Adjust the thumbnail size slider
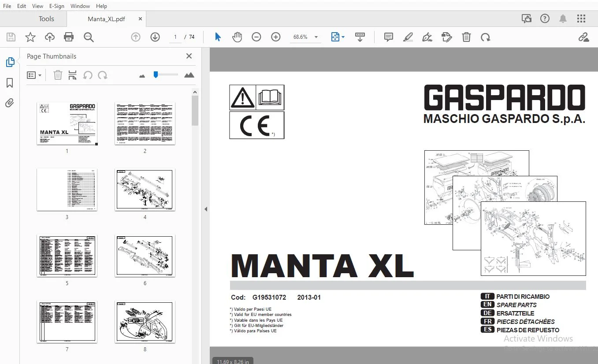Image resolution: width=598 pixels, height=364 pixels. (156, 74)
